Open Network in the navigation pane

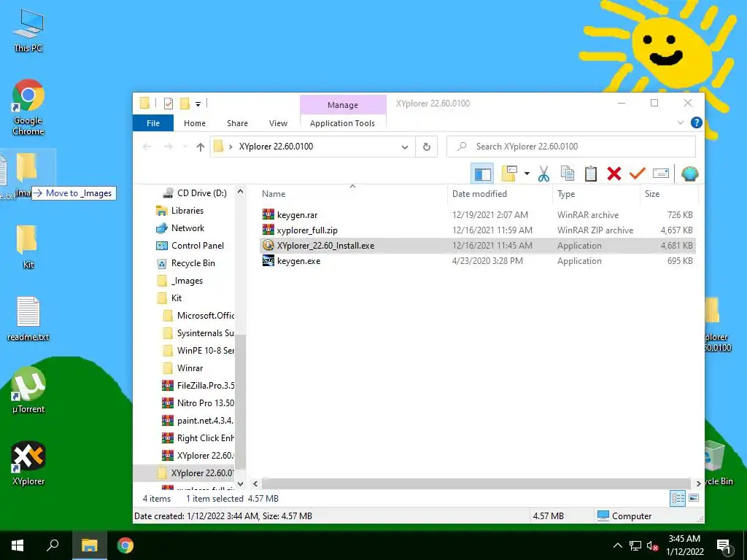point(181,228)
